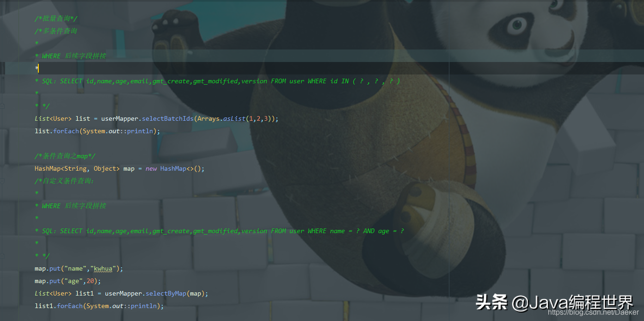
Task: Click the comment /*条件查询之map*/
Action: click(65, 156)
